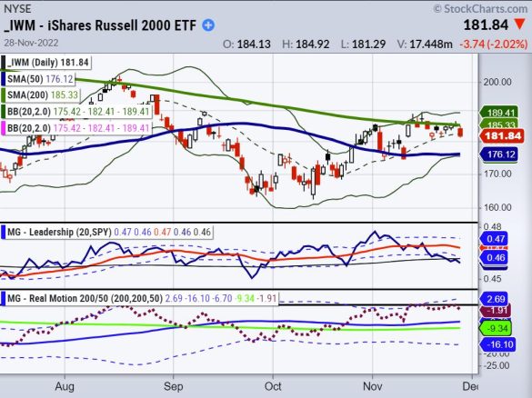Select the 189.41 upper Bollinger price tag
532x398 pixels.
pos(498,113)
